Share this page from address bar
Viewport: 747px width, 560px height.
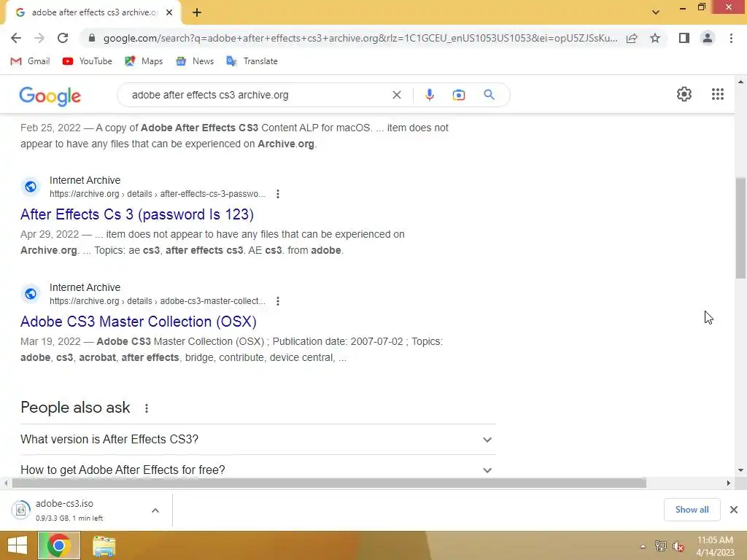point(632,38)
